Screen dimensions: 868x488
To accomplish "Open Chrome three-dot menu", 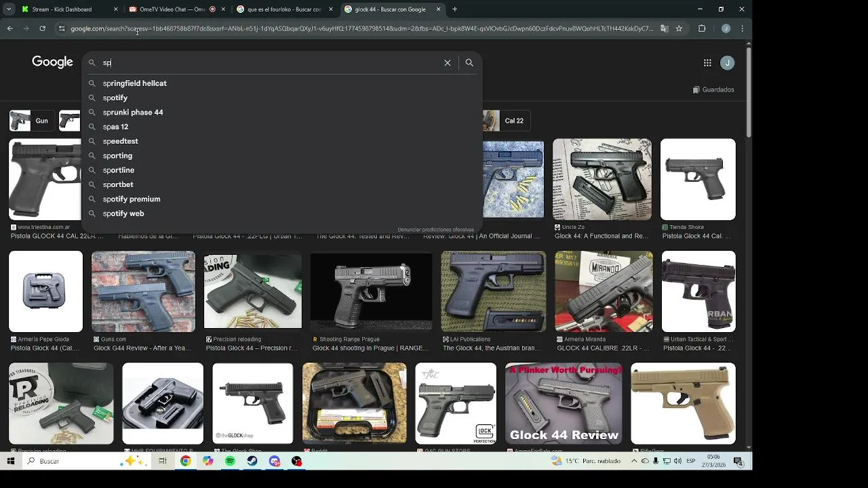I will [742, 28].
